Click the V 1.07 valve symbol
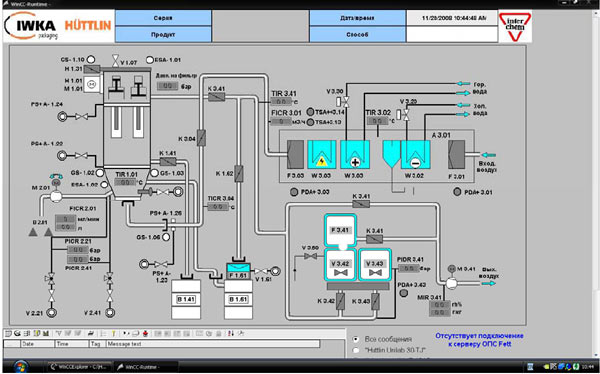Screen dimensions: 600x374 click(115, 60)
